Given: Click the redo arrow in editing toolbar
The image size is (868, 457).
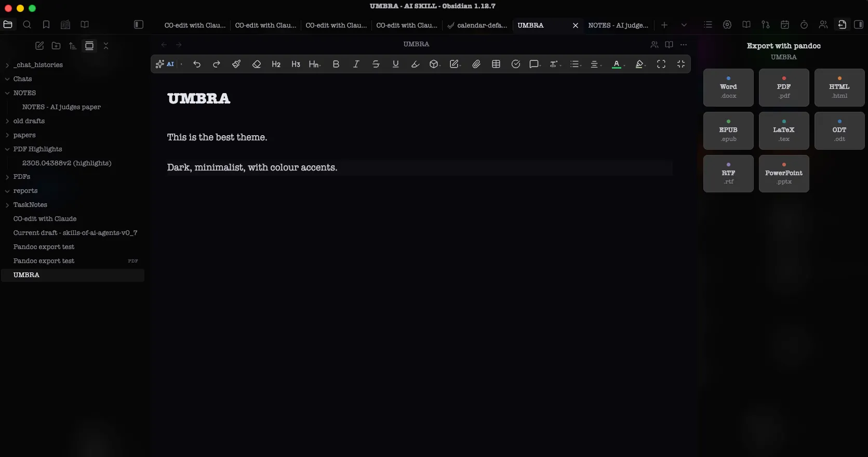Looking at the screenshot, I should (x=217, y=64).
